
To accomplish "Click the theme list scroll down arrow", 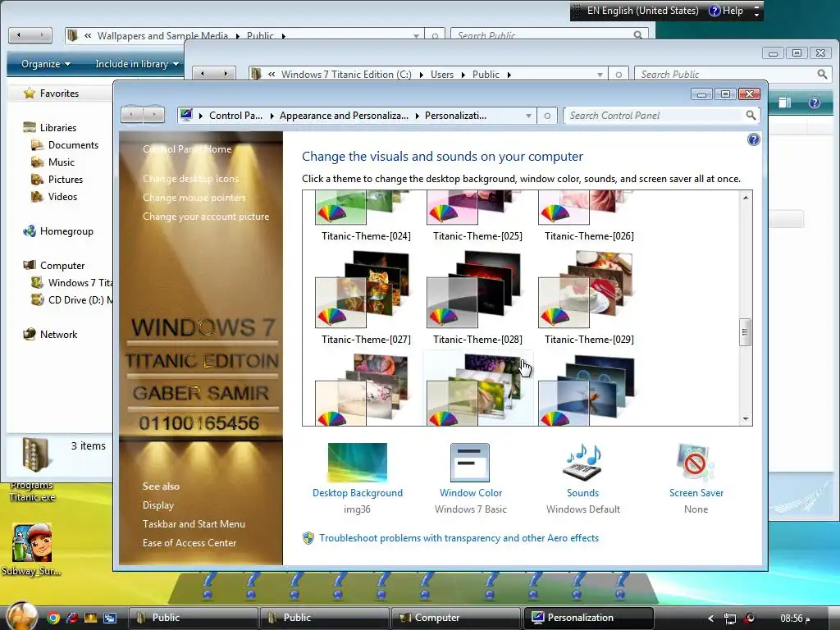I will point(745,419).
